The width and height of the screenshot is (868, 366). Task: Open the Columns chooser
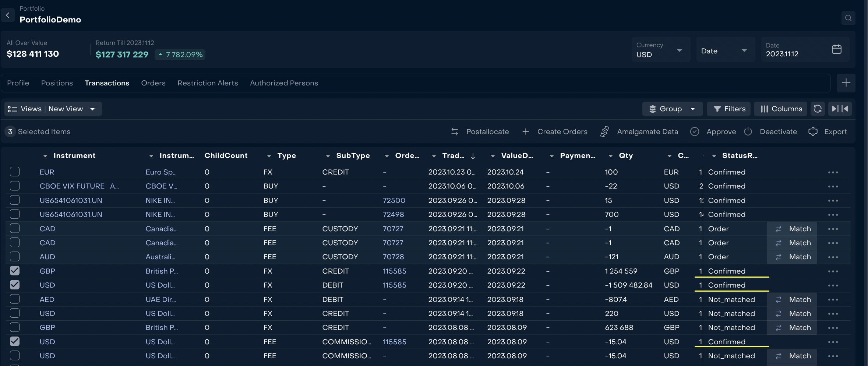781,109
